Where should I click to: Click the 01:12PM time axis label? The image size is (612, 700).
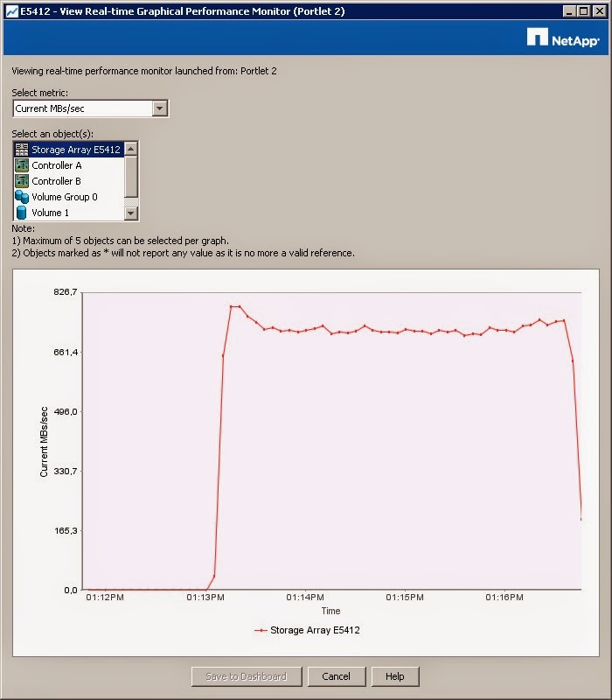(x=105, y=598)
